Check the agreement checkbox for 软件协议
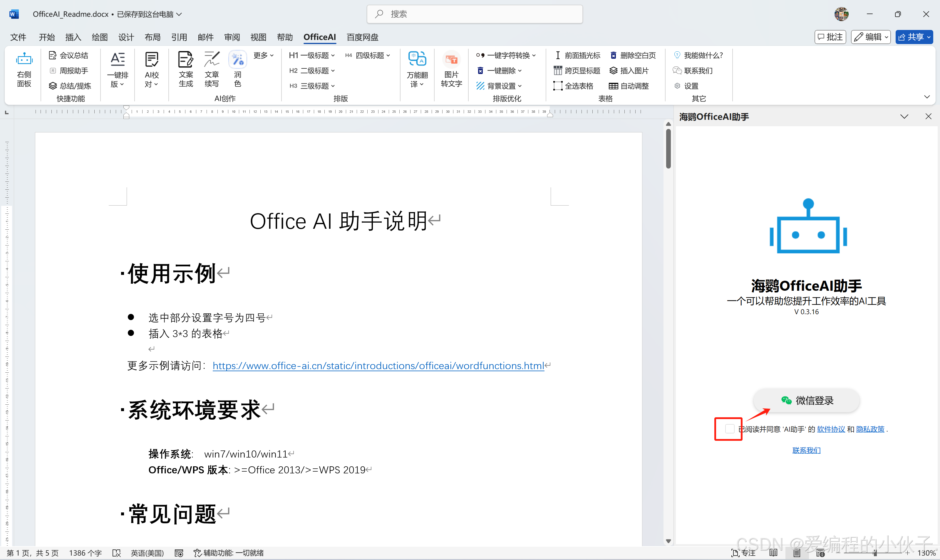Image resolution: width=940 pixels, height=560 pixels. (729, 429)
